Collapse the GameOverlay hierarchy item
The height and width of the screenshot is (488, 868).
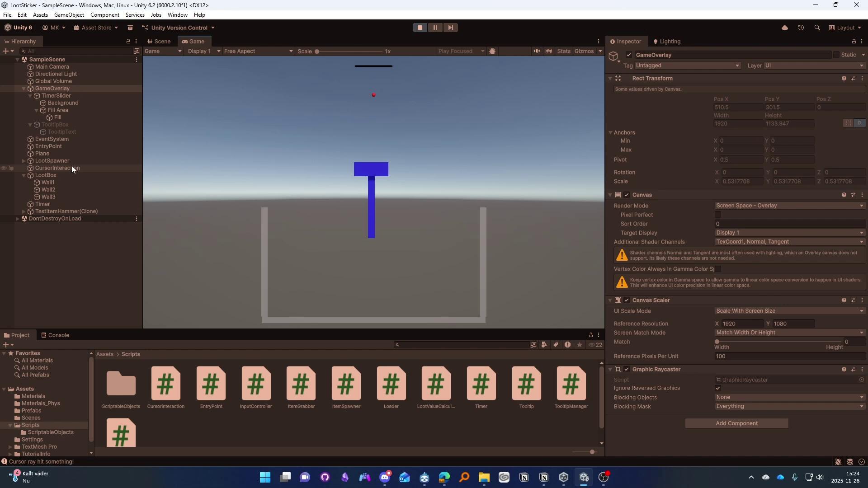point(24,89)
